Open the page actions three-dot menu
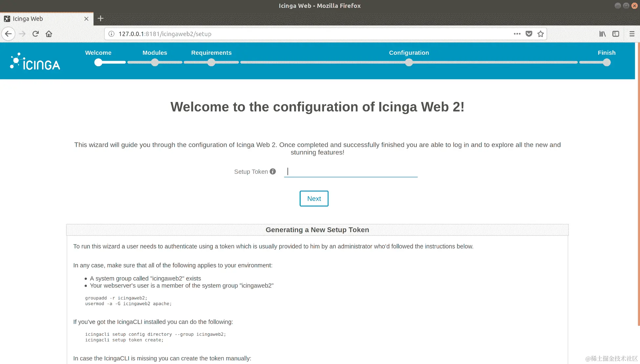The height and width of the screenshot is (364, 640). click(x=517, y=34)
